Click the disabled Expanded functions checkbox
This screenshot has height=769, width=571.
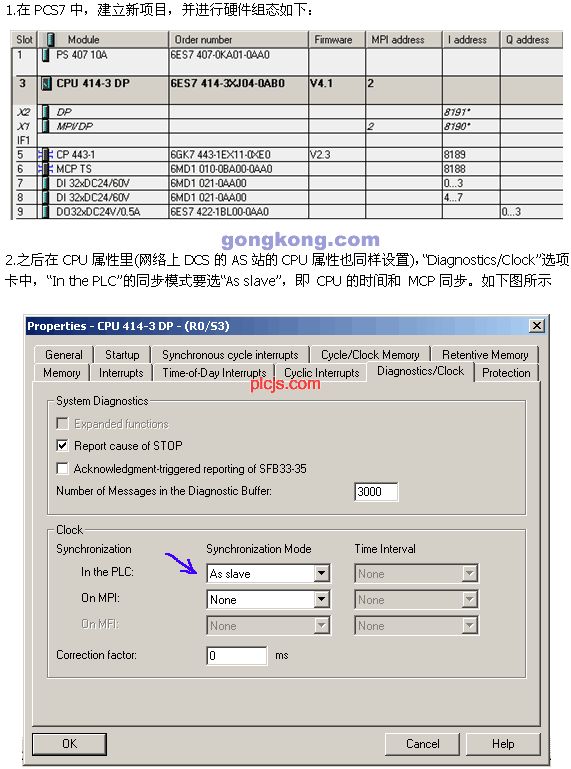click(62, 423)
